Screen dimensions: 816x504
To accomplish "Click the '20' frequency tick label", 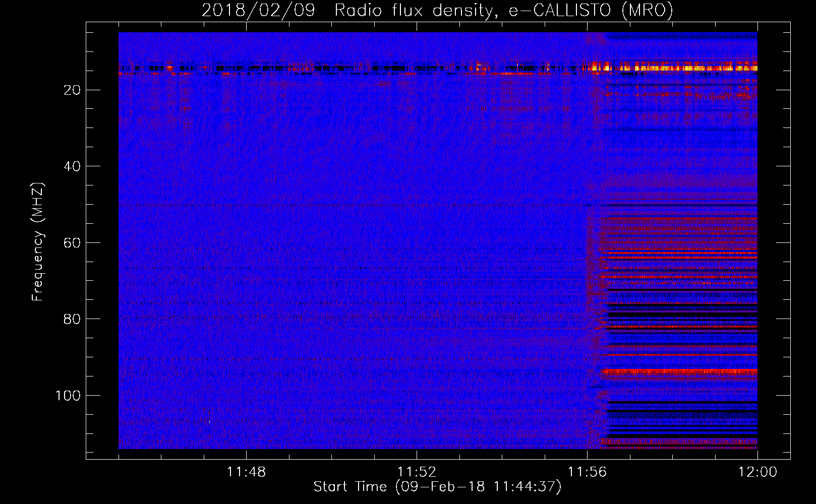I will pos(73,90).
